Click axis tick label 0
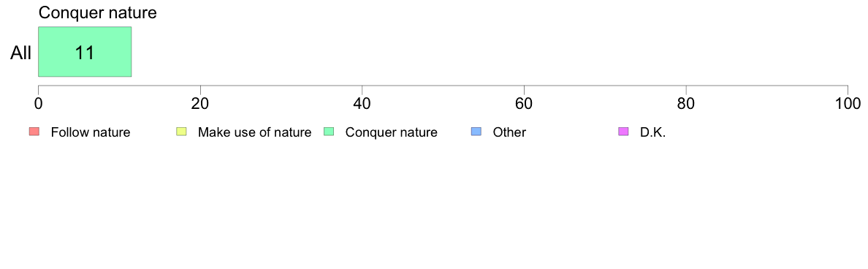Viewport: 868px width, 269px height. [38, 103]
